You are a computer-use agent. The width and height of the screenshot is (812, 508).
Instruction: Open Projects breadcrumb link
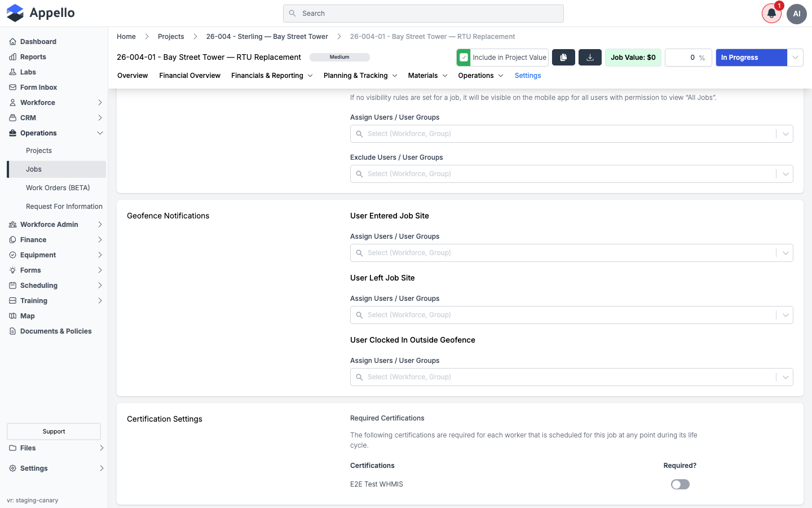171,37
